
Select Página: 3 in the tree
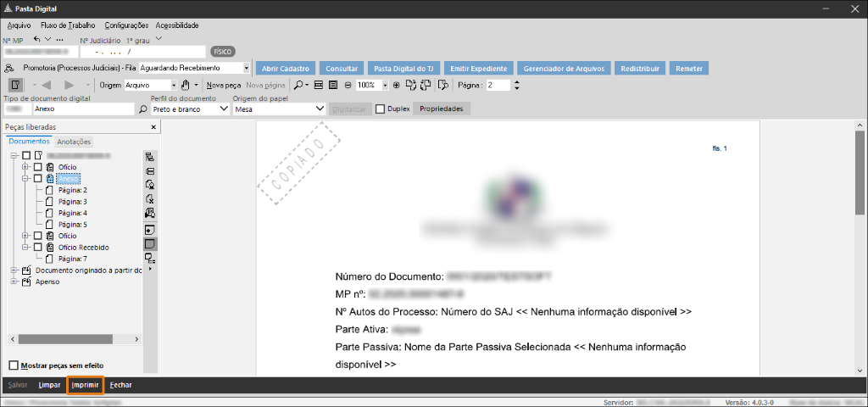[73, 202]
